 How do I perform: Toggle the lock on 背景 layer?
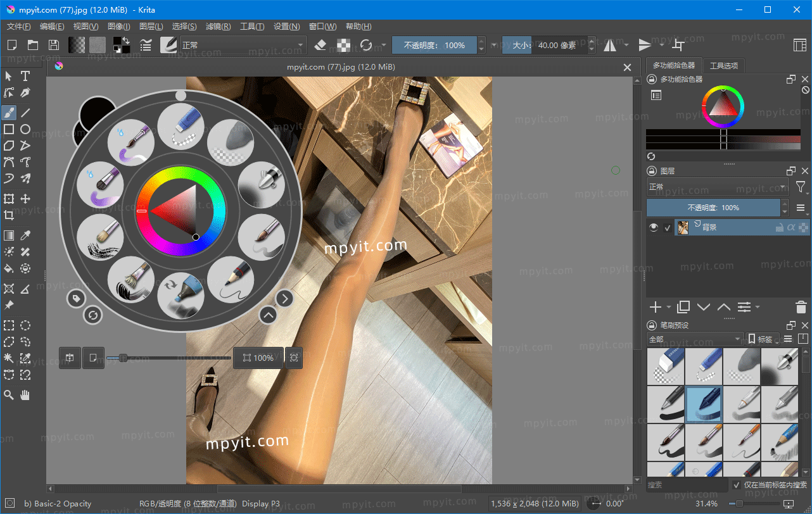780,227
